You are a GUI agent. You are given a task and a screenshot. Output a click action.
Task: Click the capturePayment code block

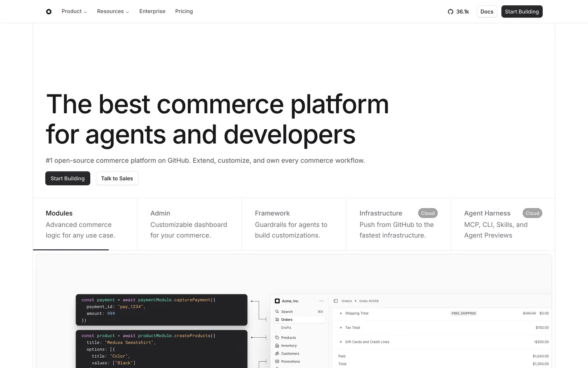click(x=162, y=310)
